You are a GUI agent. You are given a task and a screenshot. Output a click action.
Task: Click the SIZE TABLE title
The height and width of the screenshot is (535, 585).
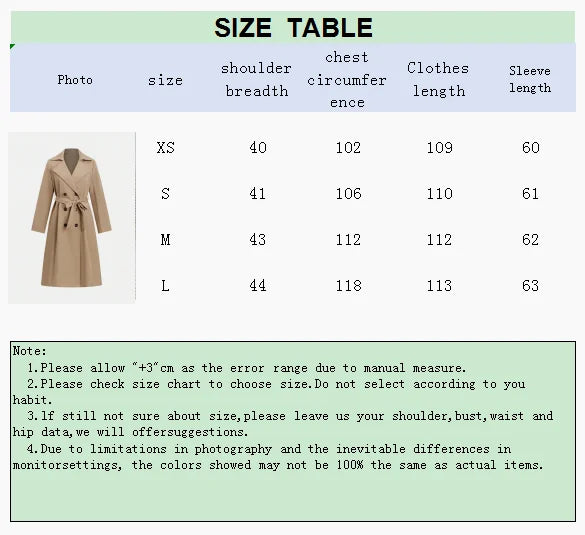293,28
